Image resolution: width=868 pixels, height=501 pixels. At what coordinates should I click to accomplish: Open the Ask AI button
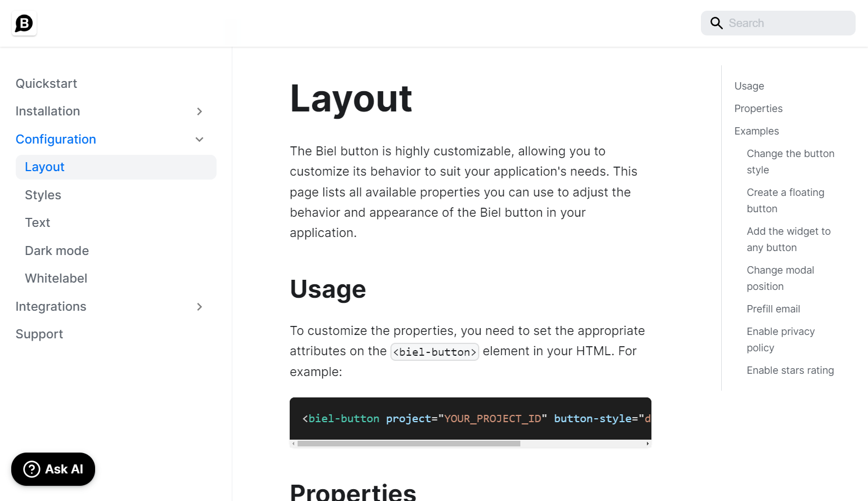(53, 469)
